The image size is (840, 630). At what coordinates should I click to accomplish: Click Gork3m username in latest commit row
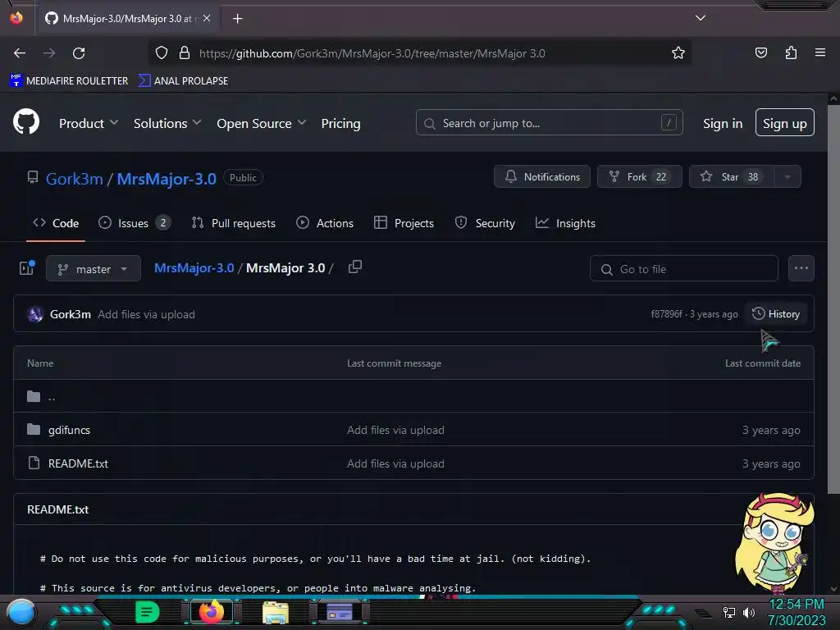pos(71,314)
